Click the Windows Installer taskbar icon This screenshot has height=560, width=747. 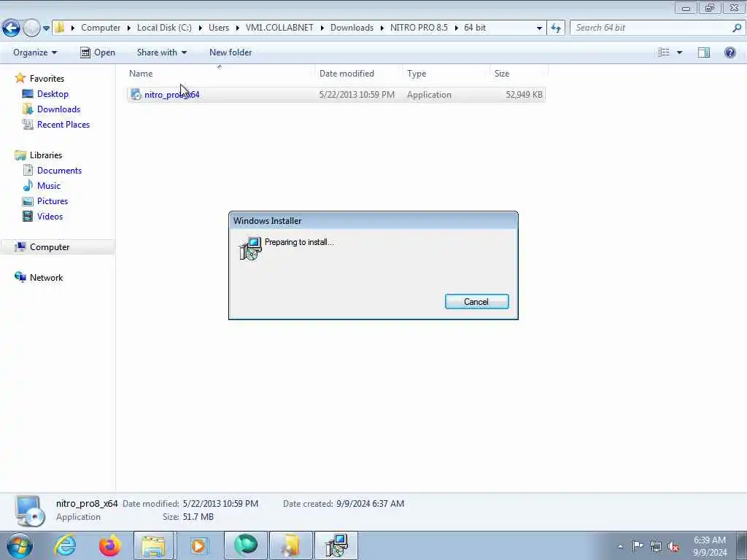coord(336,545)
